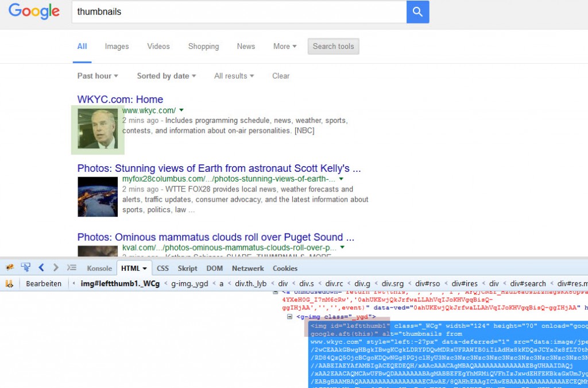Go back with Firebug left arrow
Image resolution: width=588 pixels, height=388 pixels.
(x=41, y=267)
